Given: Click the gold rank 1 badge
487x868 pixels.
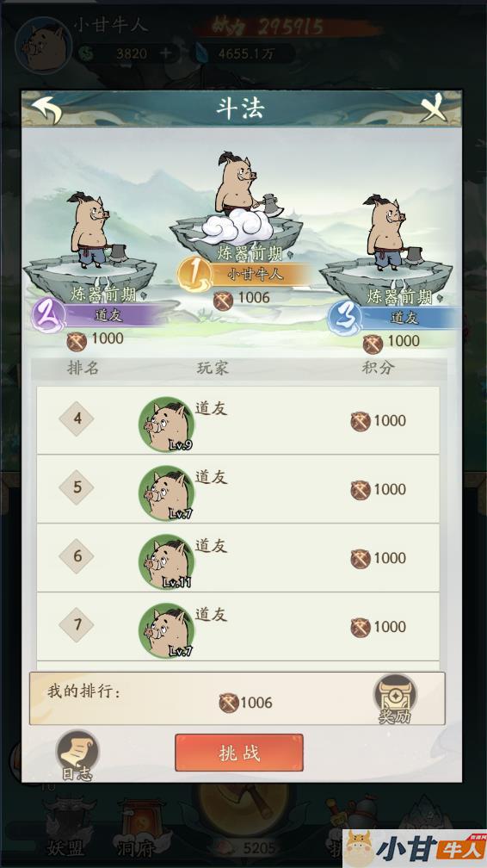Looking at the screenshot, I should coord(194,276).
